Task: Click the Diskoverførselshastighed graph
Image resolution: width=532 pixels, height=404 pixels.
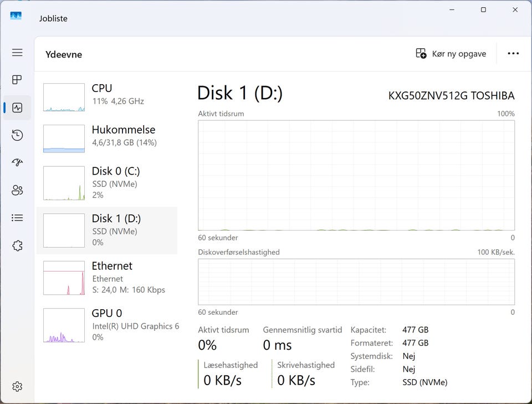Action: pyautogui.click(x=356, y=282)
